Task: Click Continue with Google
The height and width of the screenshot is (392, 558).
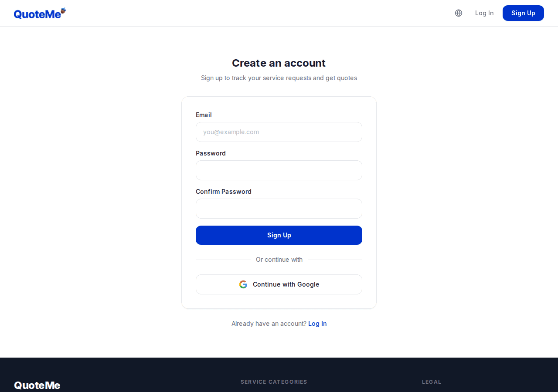Action: 279,284
